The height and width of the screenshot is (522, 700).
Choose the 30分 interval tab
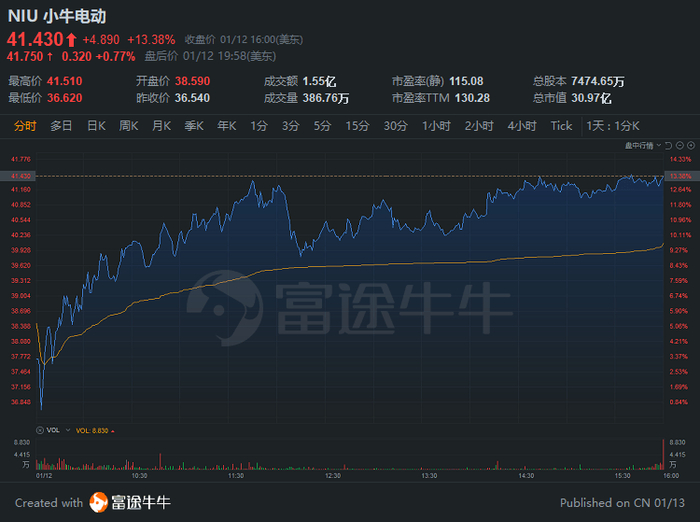(x=396, y=126)
